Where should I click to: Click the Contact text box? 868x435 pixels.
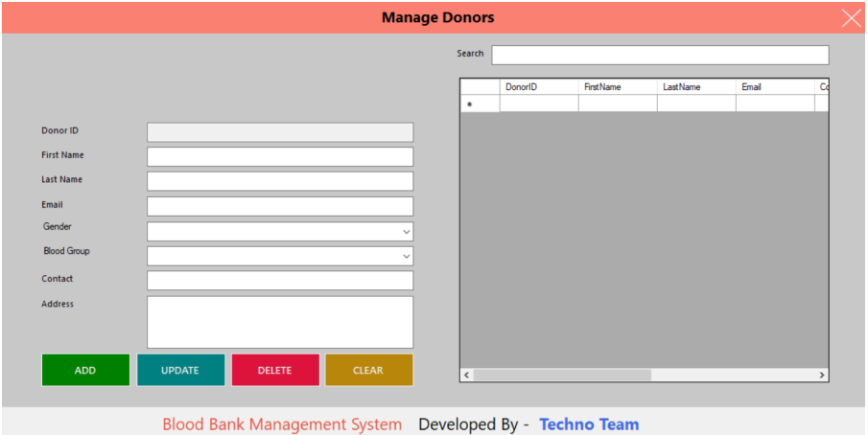pyautogui.click(x=279, y=280)
